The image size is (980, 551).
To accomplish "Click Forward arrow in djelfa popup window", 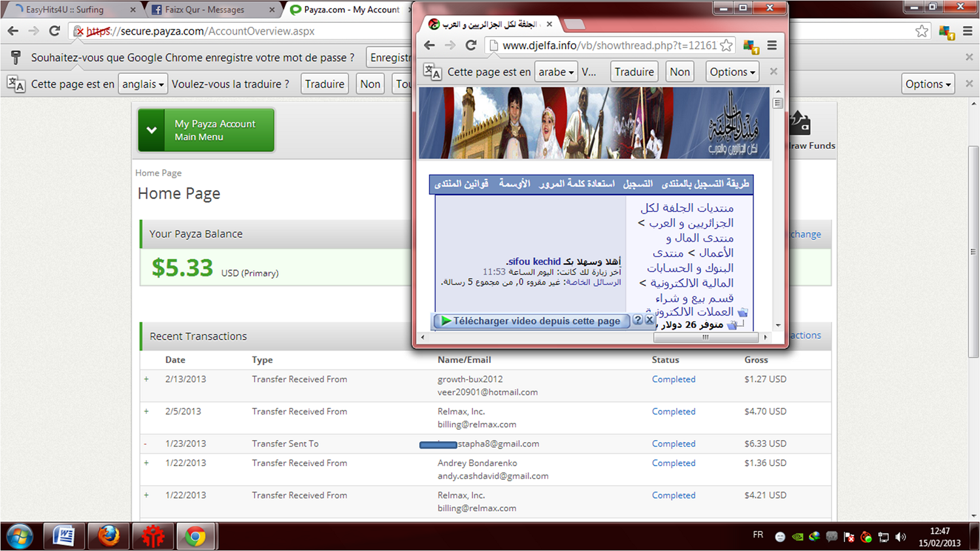I will (x=450, y=45).
